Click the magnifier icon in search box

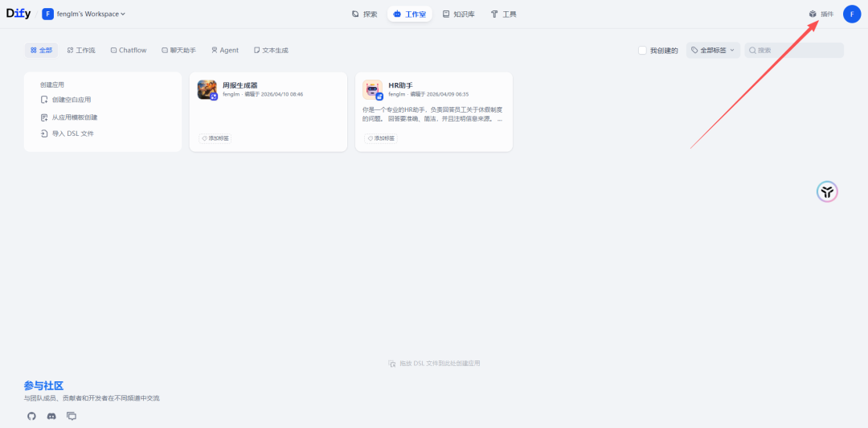[x=753, y=51]
